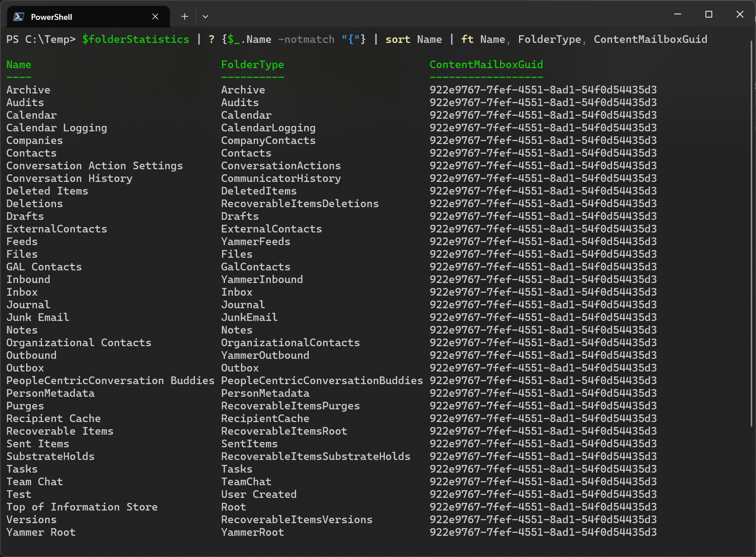Click 'Calendar Logging' in the Name column

(57, 128)
